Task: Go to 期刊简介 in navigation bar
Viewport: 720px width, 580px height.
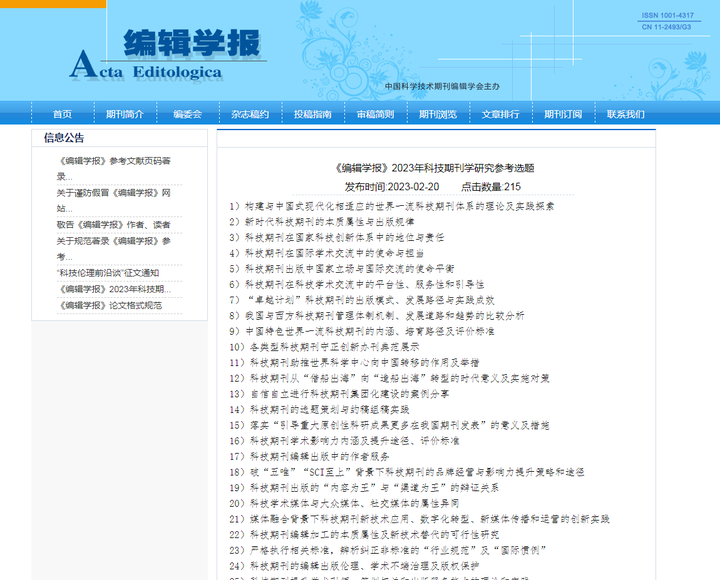Action: coord(125,114)
